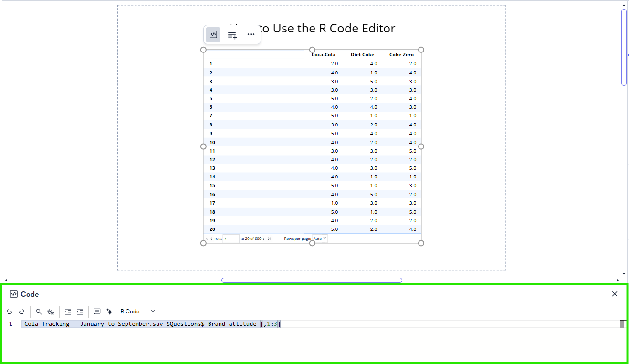Open the three-dots more options menu
This screenshot has width=629, height=364.
pos(251,34)
